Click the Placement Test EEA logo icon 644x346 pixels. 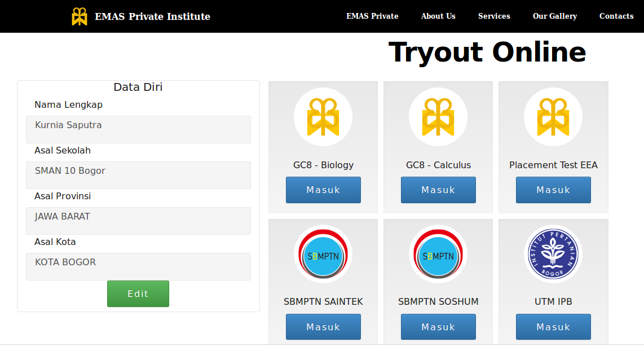tap(553, 117)
